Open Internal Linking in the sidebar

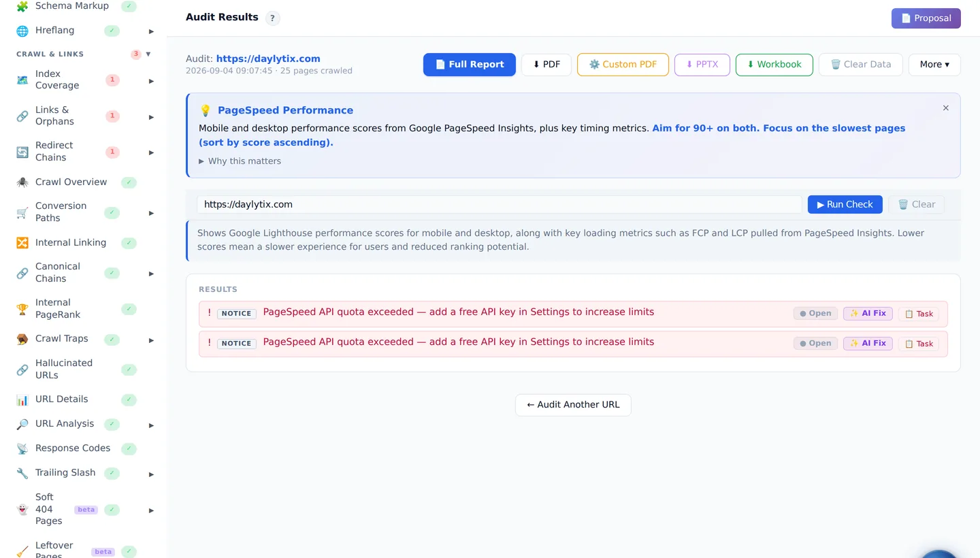(x=71, y=243)
